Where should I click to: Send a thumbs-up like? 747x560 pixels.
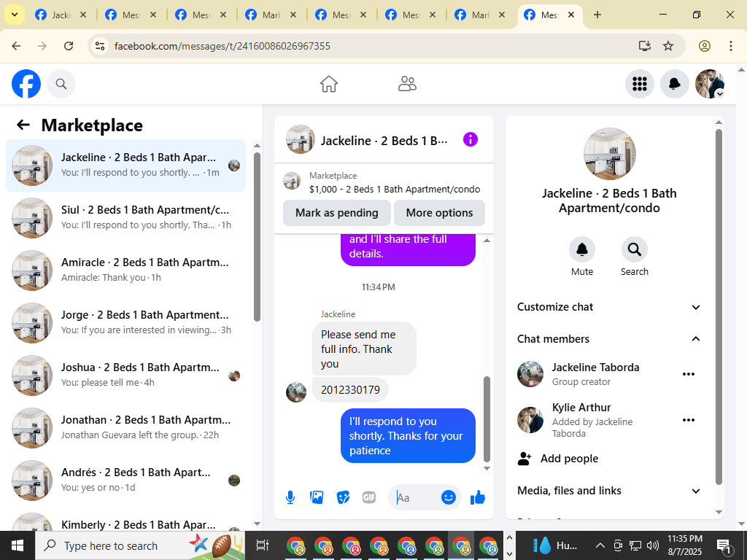(477, 497)
